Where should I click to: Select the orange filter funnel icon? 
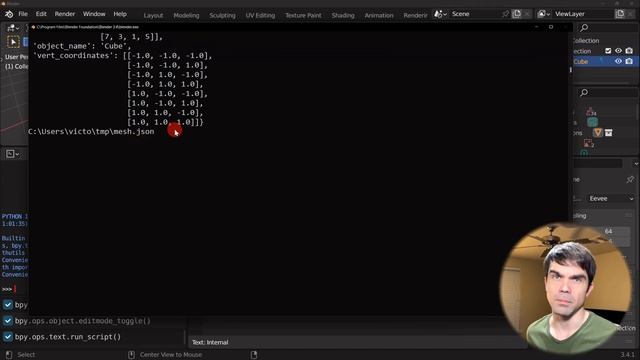click(598, 133)
